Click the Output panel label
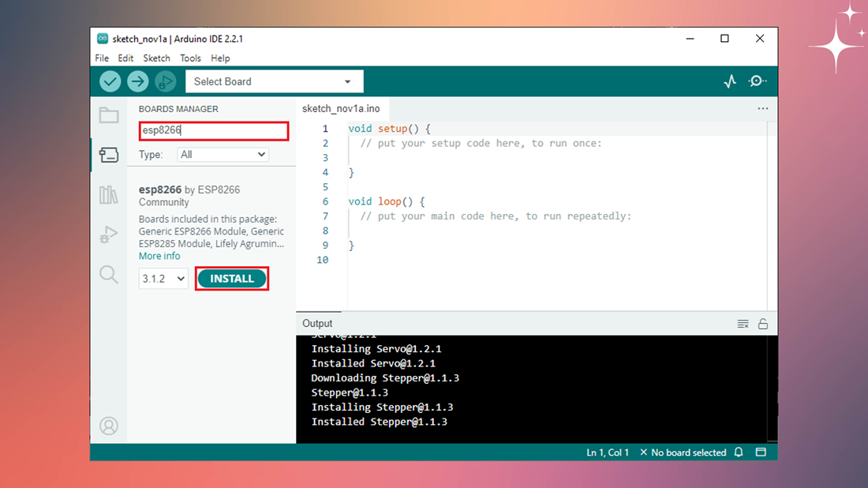Screen dimensions: 868x488 point(317,324)
